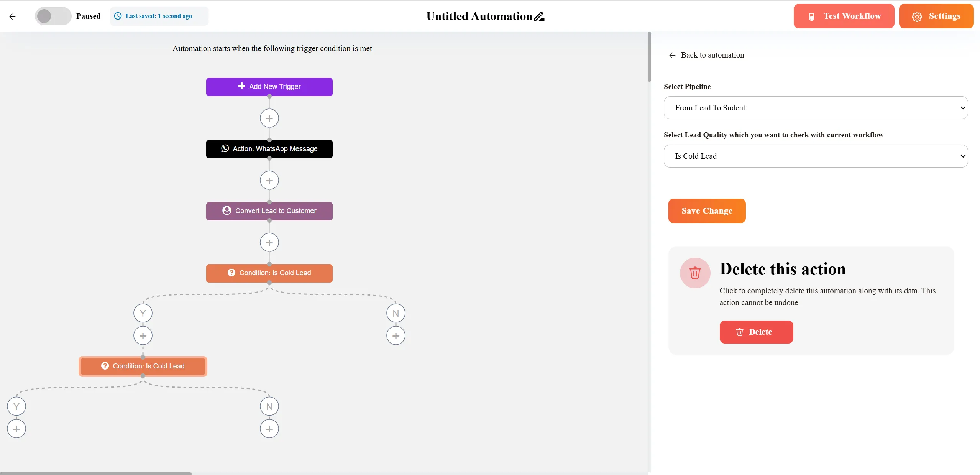The height and width of the screenshot is (475, 980).
Task: Click the back arrow in top-left corner
Action: 13,16
